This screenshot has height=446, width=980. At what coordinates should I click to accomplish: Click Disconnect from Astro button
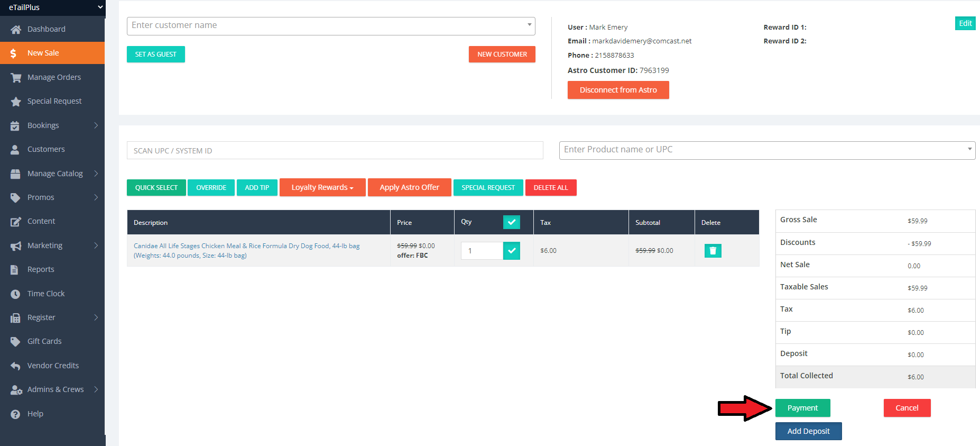pos(618,90)
